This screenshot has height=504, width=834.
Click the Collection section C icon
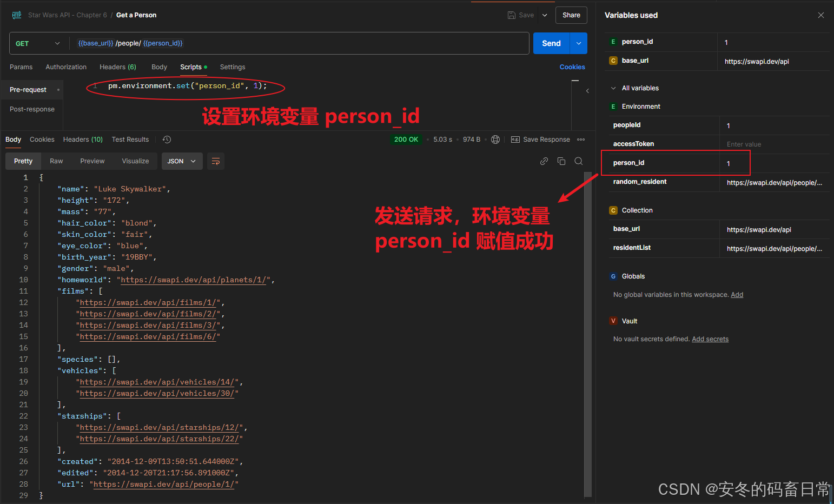613,210
